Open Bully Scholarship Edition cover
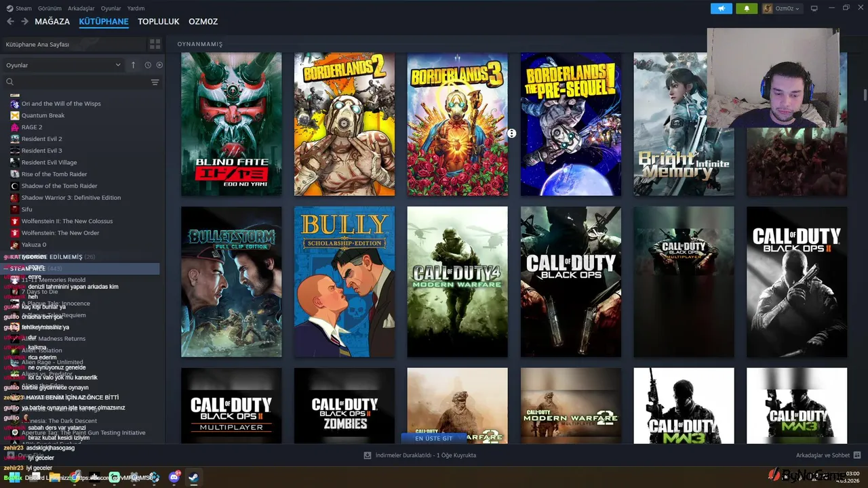Viewport: 868px width, 488px height. coord(344,282)
